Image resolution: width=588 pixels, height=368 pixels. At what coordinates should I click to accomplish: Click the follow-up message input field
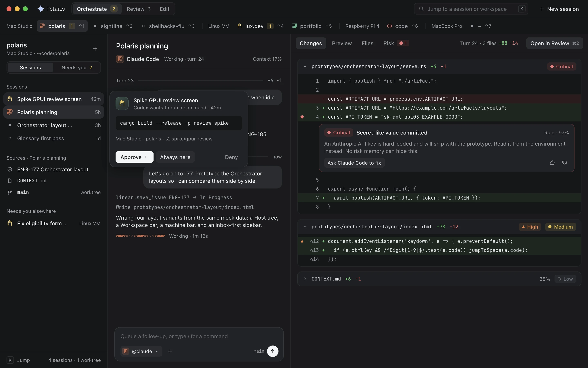[x=199, y=336]
